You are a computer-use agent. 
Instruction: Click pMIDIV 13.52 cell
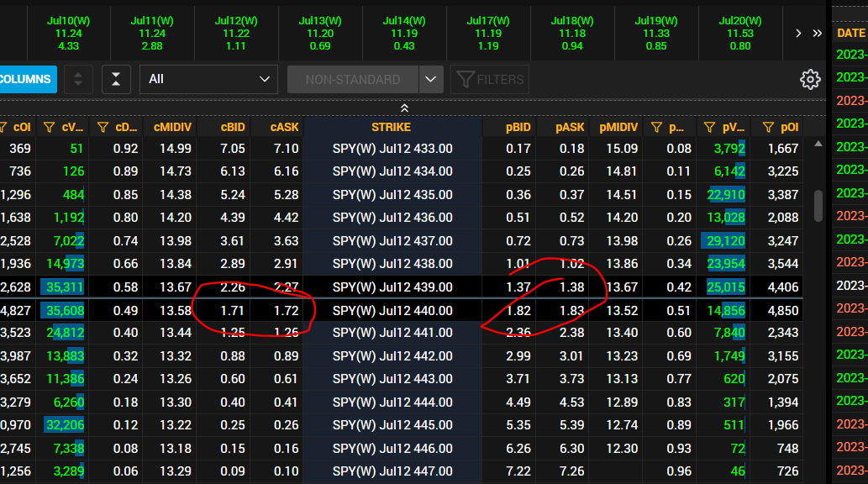(622, 311)
